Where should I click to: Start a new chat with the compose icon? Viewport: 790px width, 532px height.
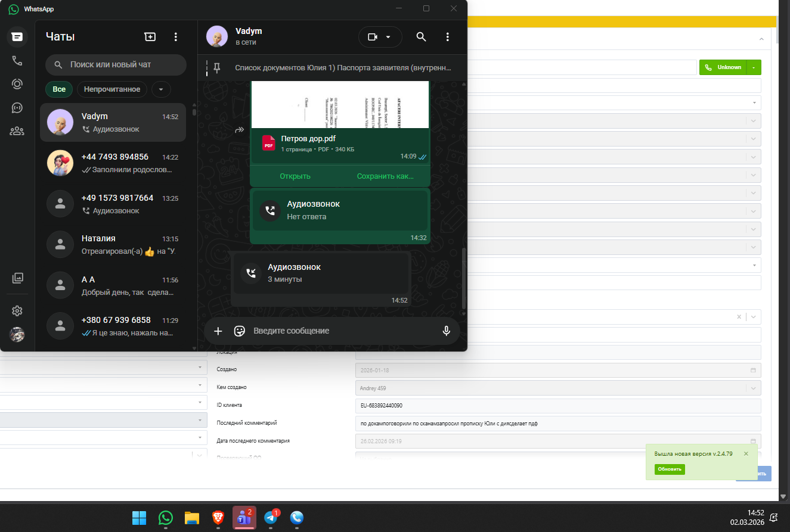(x=150, y=37)
